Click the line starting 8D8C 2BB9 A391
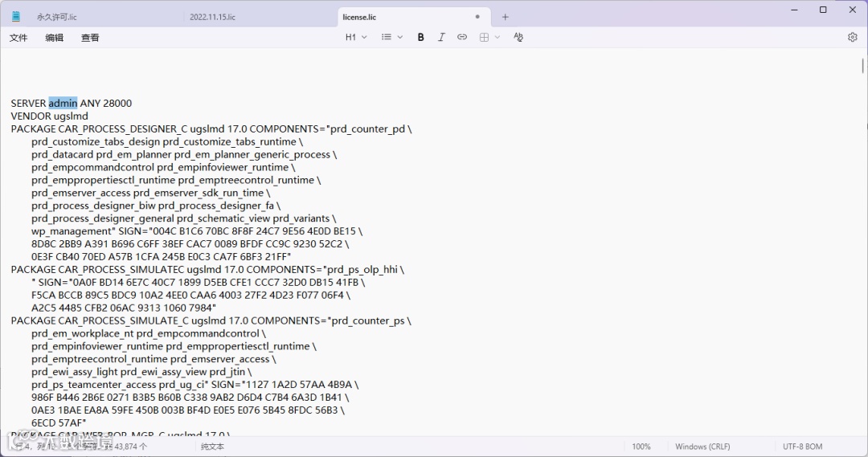This screenshot has height=457, width=868. (x=190, y=243)
